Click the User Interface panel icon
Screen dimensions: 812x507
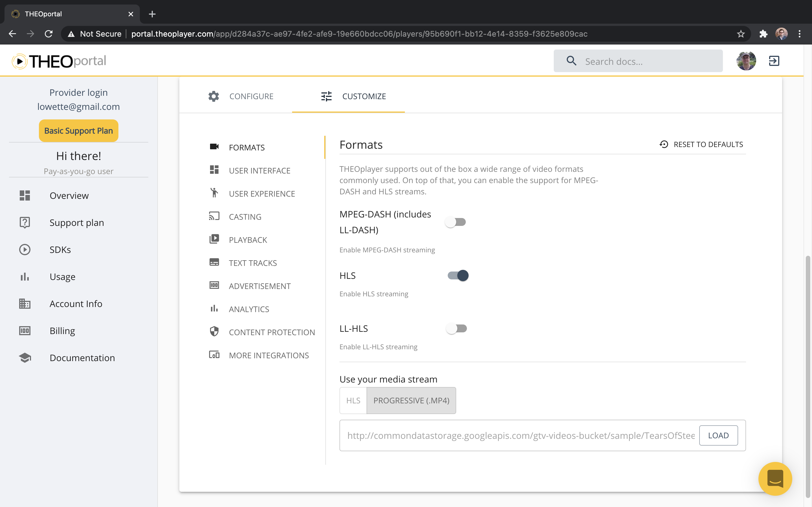coord(214,170)
